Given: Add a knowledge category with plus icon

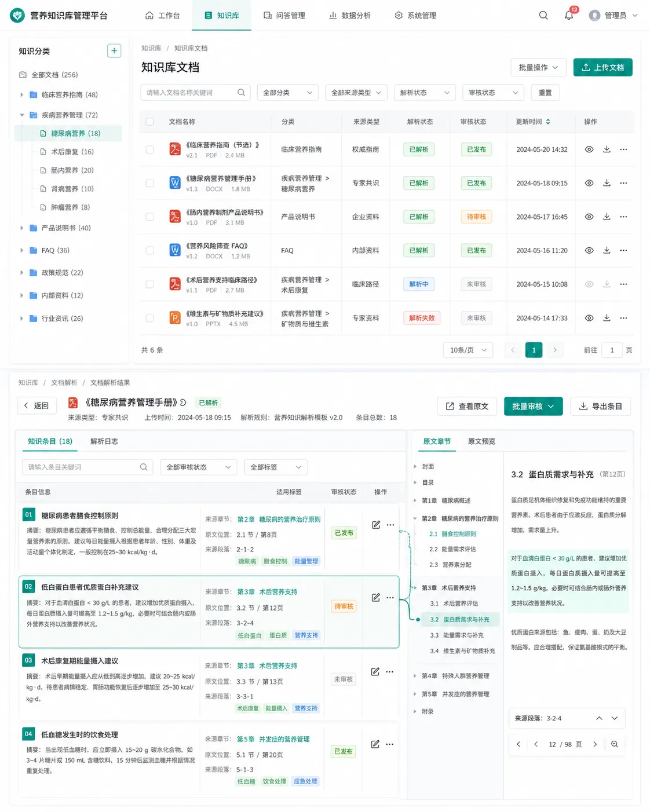Looking at the screenshot, I should tap(114, 51).
